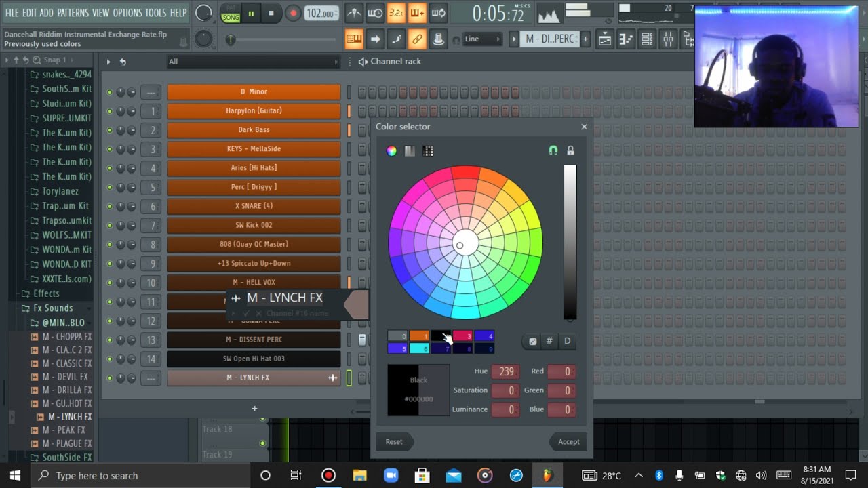The width and height of the screenshot is (868, 488).
Task: Open the Windows Start menu
Action: (x=15, y=475)
